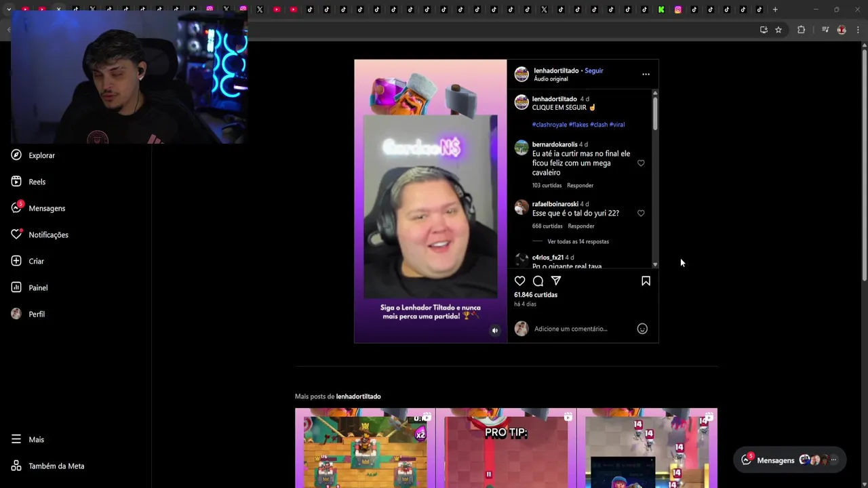Click lenhadortiltado in Mais posts heading
The width and height of the screenshot is (868, 488).
358,396
